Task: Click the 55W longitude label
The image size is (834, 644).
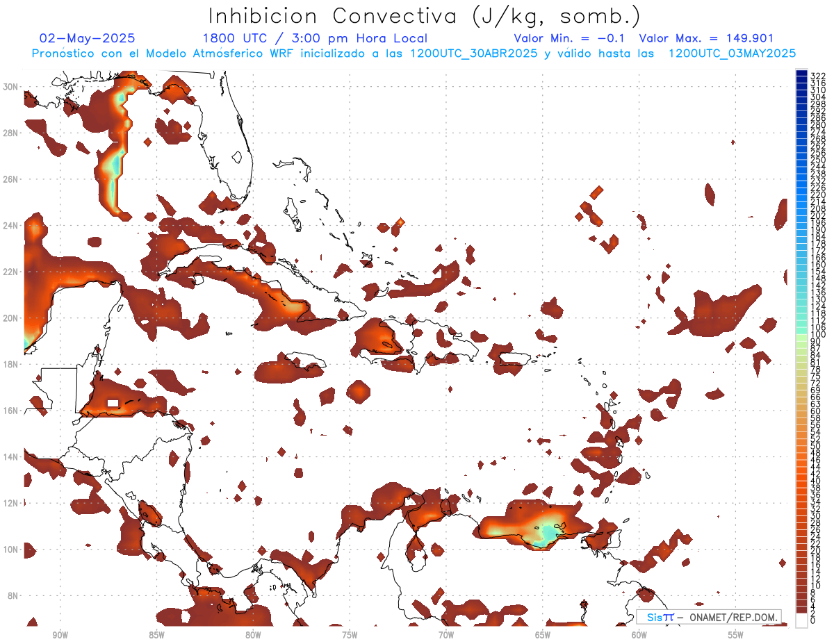Action: (x=736, y=635)
